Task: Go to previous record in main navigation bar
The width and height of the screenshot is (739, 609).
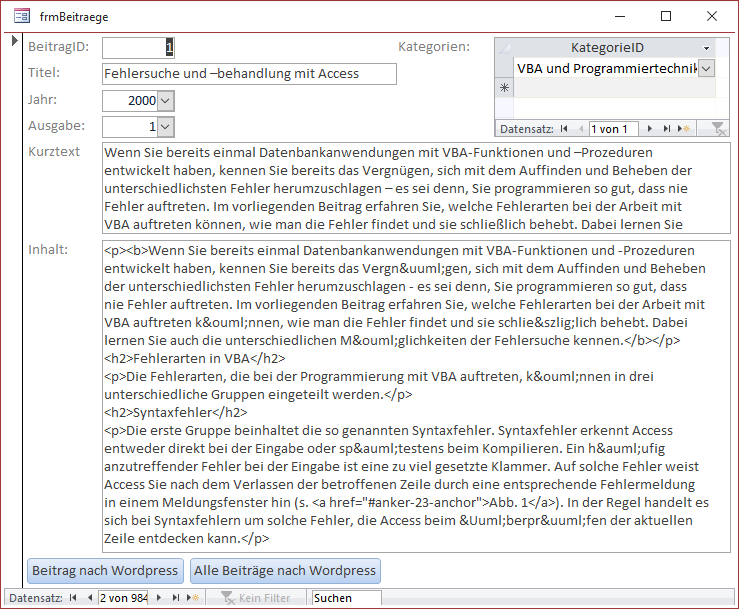Action: [90, 598]
